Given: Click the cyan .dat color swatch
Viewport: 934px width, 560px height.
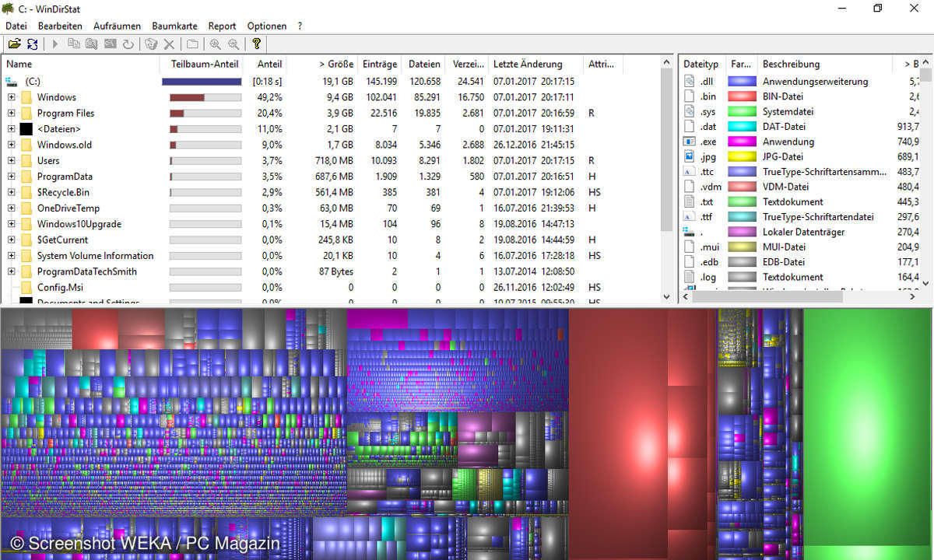Looking at the screenshot, I should point(742,126).
